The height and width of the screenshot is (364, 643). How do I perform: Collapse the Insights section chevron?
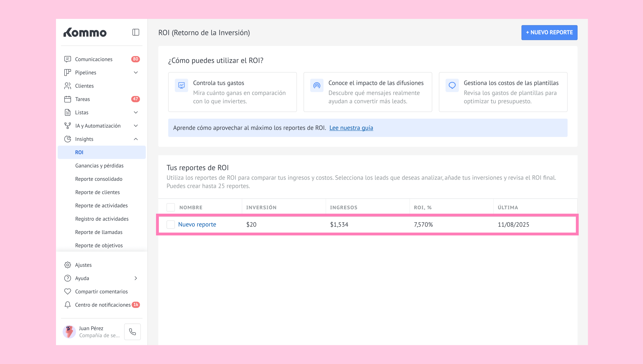136,139
